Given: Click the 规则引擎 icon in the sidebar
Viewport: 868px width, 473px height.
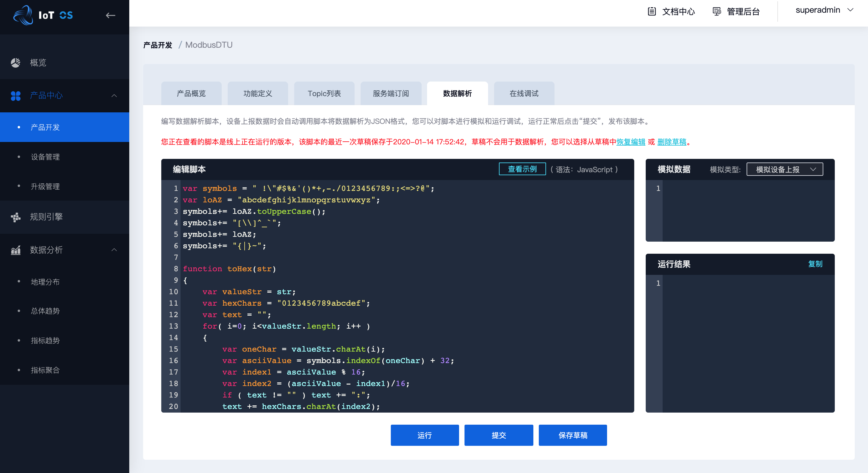Looking at the screenshot, I should [15, 217].
